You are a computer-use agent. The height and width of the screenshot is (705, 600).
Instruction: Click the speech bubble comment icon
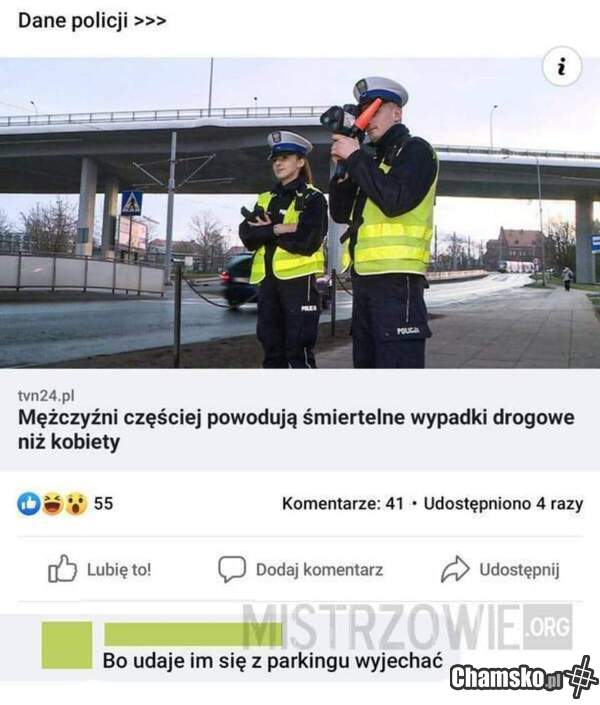point(232,569)
